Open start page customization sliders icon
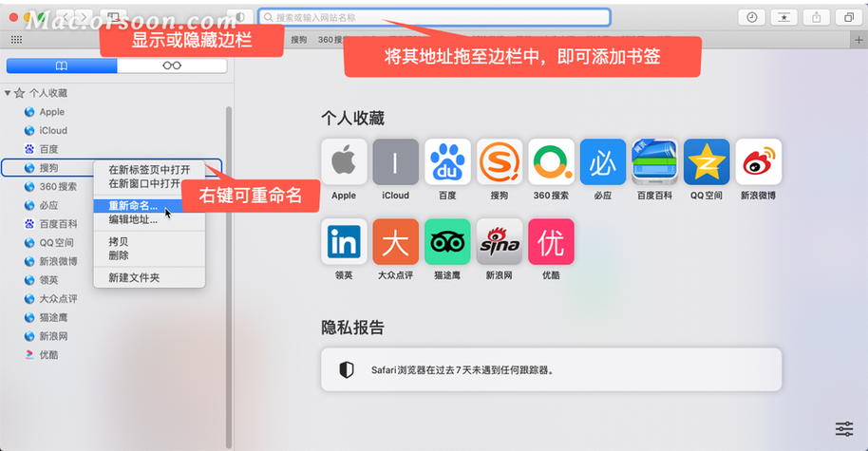Screen dimensions: 868x451 point(843,428)
